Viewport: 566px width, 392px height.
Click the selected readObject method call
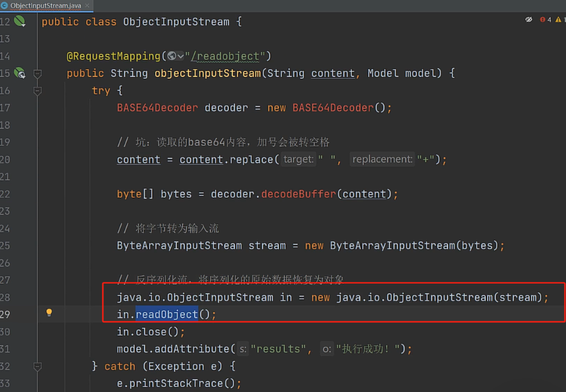(166, 315)
